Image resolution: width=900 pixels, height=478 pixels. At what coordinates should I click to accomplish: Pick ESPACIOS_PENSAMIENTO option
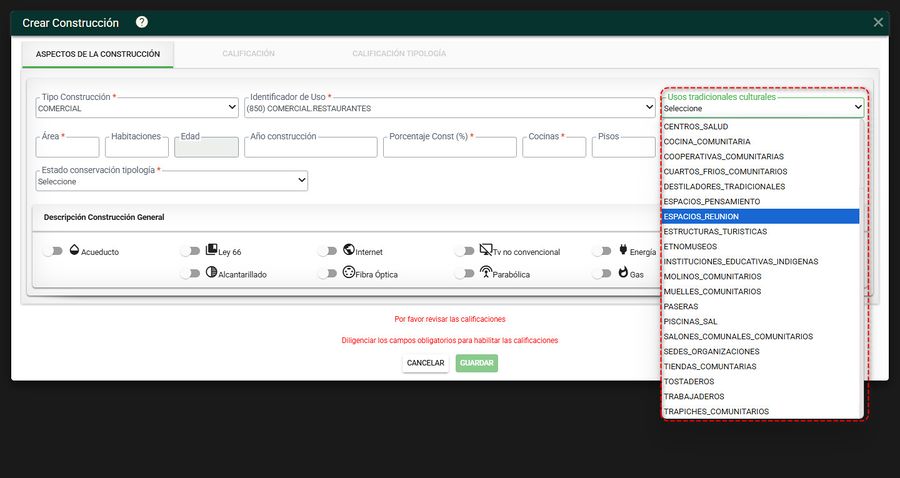tap(761, 201)
